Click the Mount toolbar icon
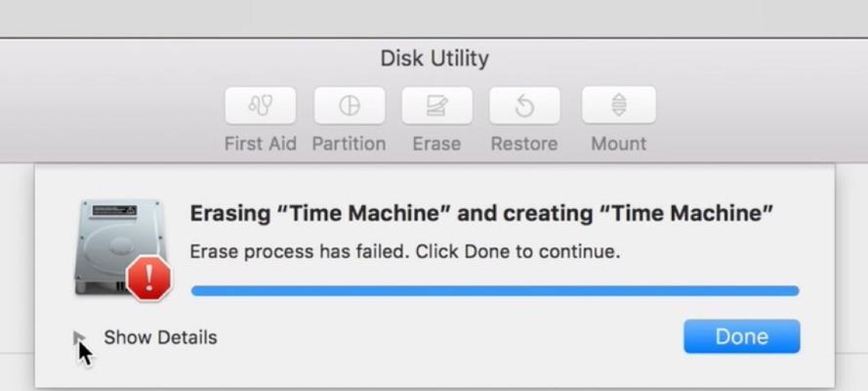The width and height of the screenshot is (868, 391). click(619, 105)
